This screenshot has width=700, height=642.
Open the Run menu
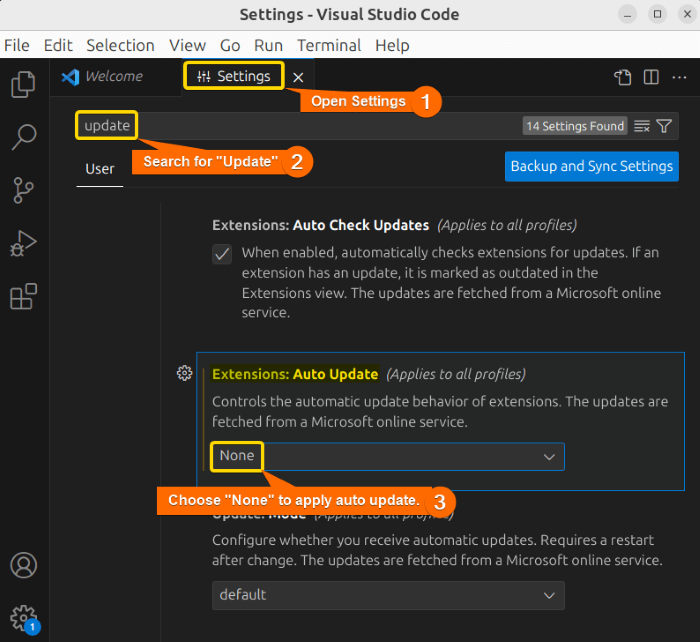point(268,46)
